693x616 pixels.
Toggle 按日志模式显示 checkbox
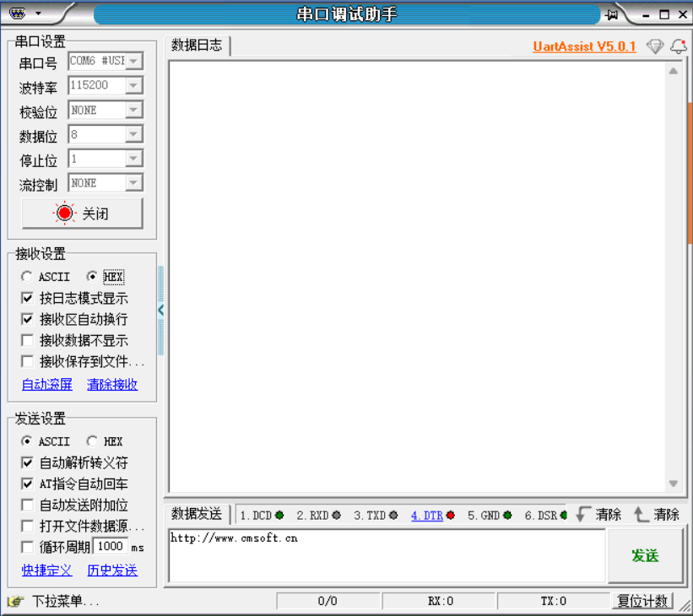click(x=27, y=298)
